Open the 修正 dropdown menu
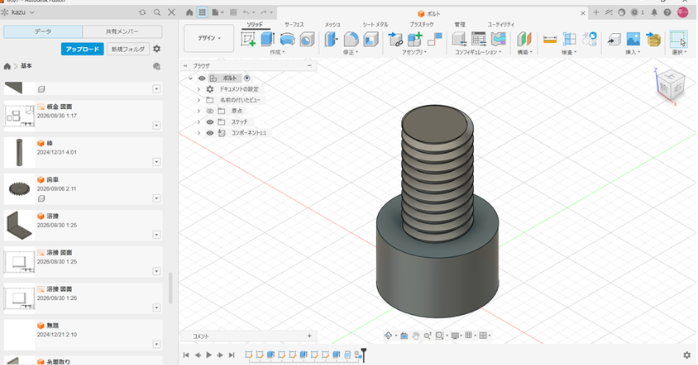The image size is (698, 365). pyautogui.click(x=350, y=53)
